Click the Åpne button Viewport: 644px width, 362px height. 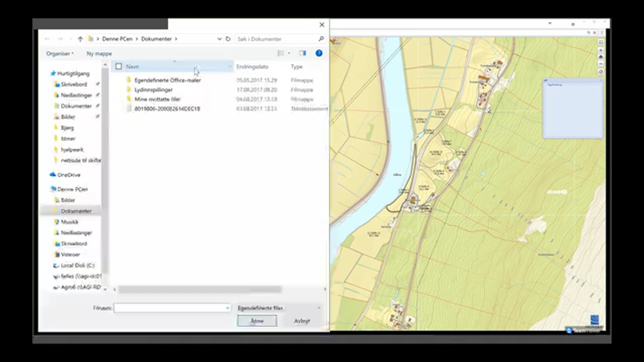click(x=257, y=321)
